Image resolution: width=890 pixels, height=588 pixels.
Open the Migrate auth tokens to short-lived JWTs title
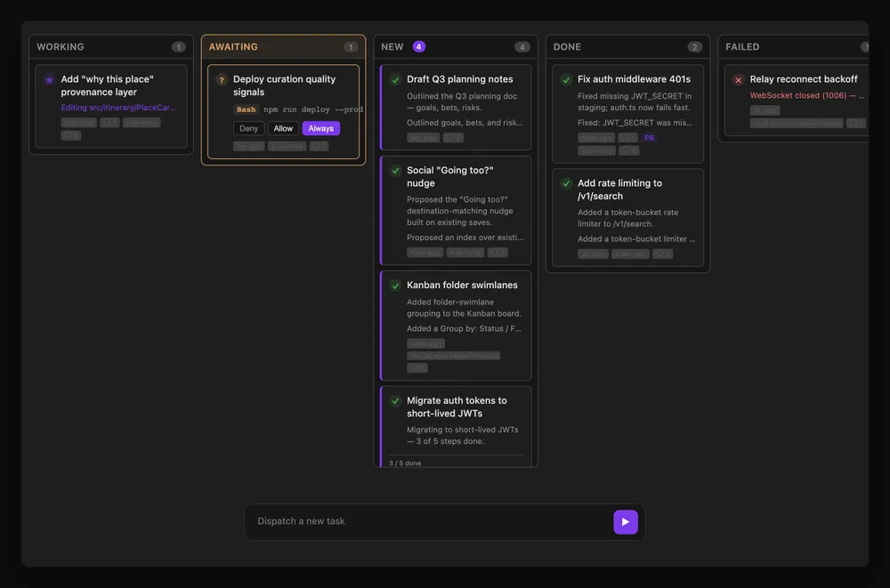pyautogui.click(x=457, y=407)
